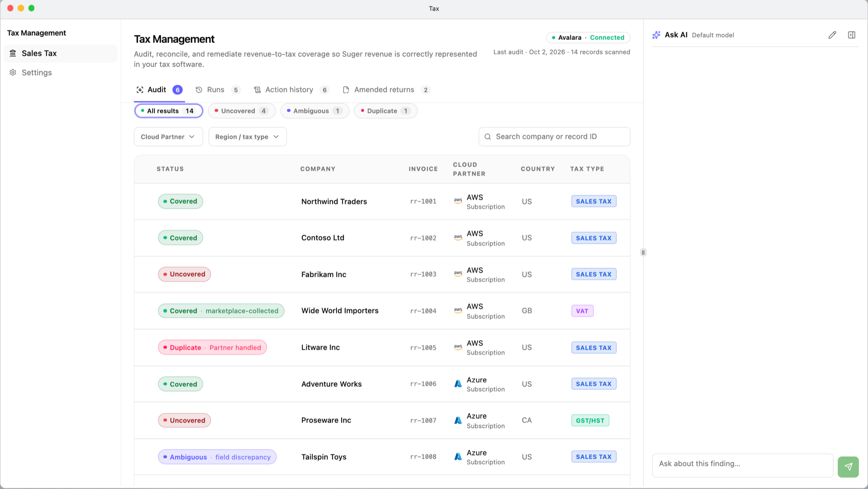Viewport: 868px width, 489px height.
Task: Click the Settings gear icon
Action: click(x=13, y=72)
